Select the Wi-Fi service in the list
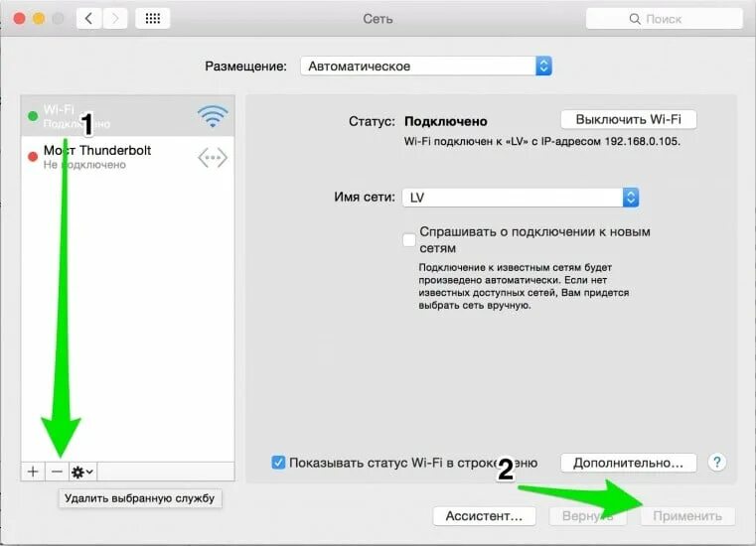 click(128, 116)
